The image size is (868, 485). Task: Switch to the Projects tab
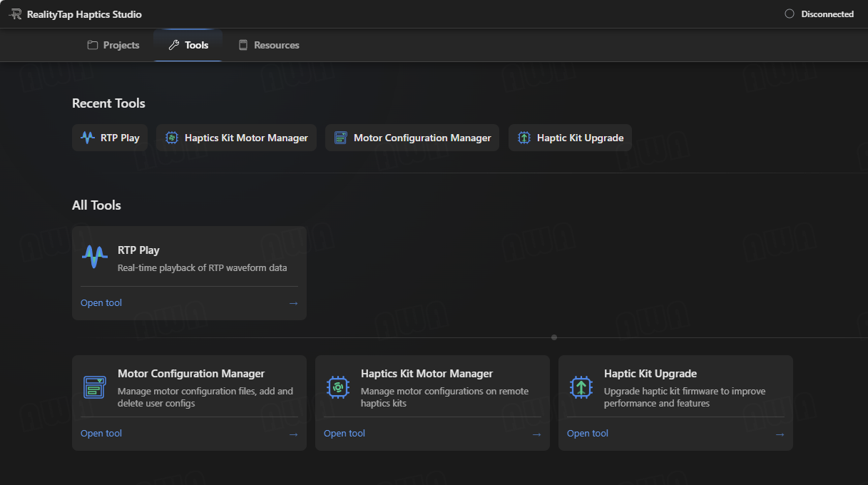113,45
